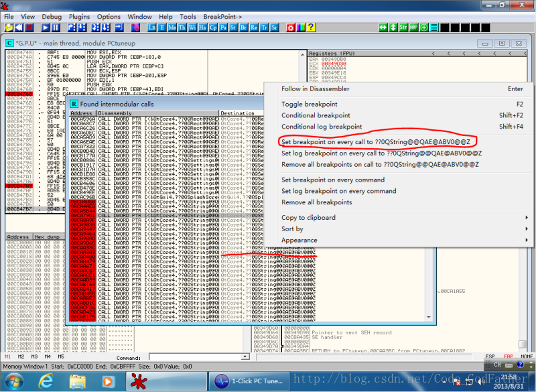The height and width of the screenshot is (392, 536).
Task: Click the Trace into toolbar icon
Action: click(95, 27)
